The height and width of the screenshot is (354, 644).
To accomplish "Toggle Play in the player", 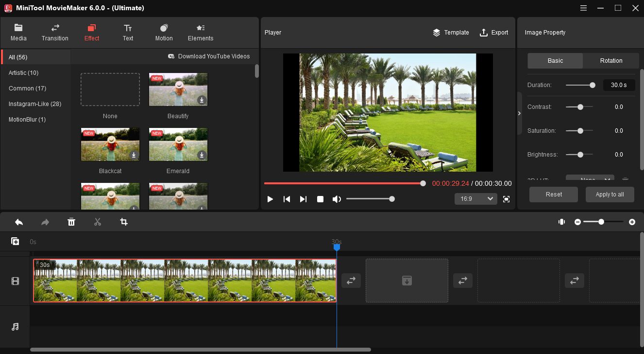I will click(x=271, y=199).
